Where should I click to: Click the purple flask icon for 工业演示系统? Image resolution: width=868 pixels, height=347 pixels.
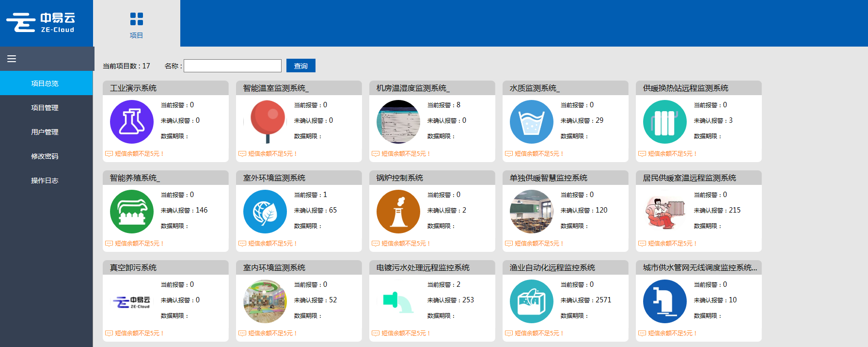(x=131, y=122)
